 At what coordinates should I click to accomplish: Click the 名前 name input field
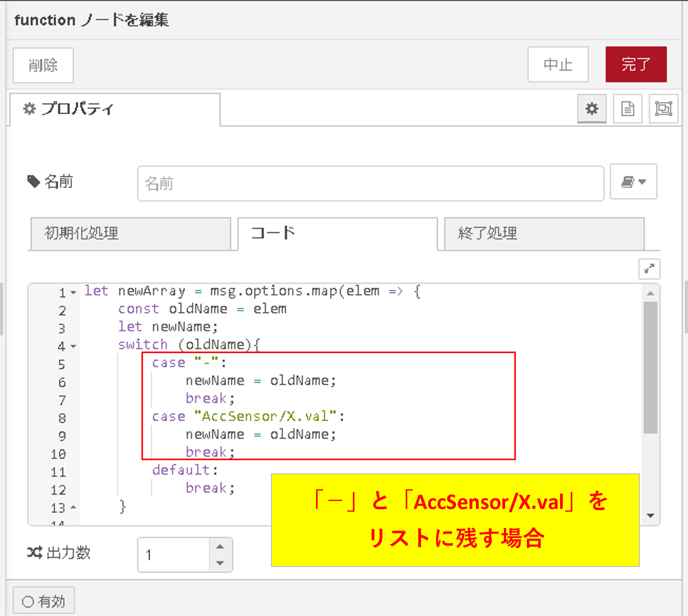tap(370, 183)
